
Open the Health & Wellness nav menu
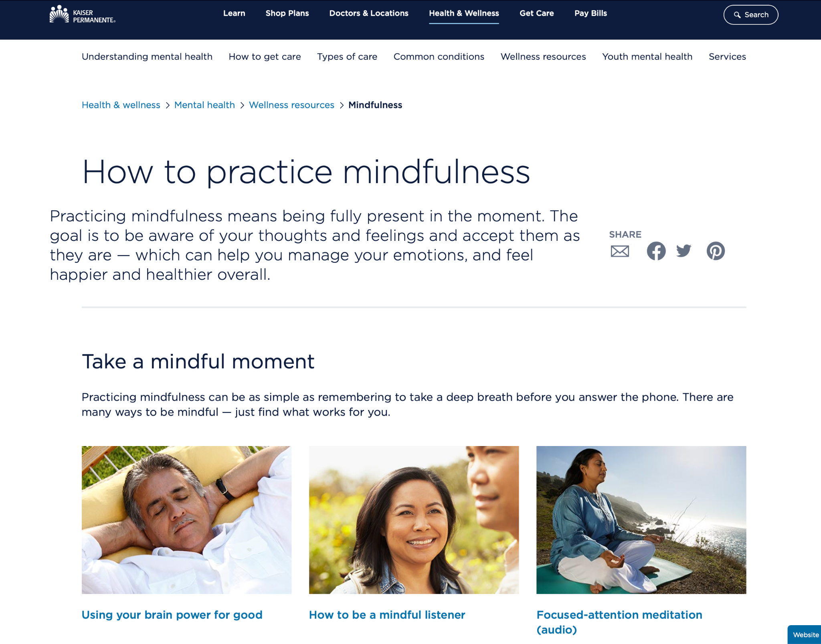point(464,13)
